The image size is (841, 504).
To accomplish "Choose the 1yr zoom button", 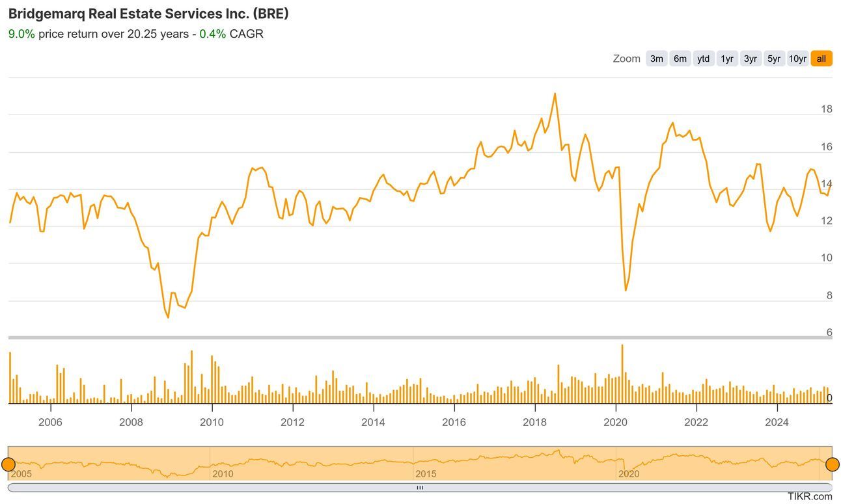I will (x=727, y=59).
